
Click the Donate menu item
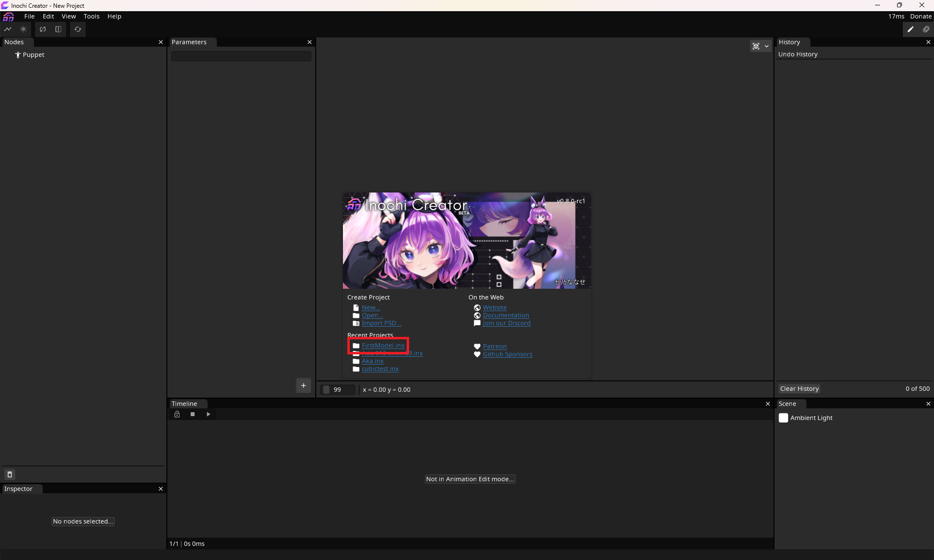pos(921,17)
